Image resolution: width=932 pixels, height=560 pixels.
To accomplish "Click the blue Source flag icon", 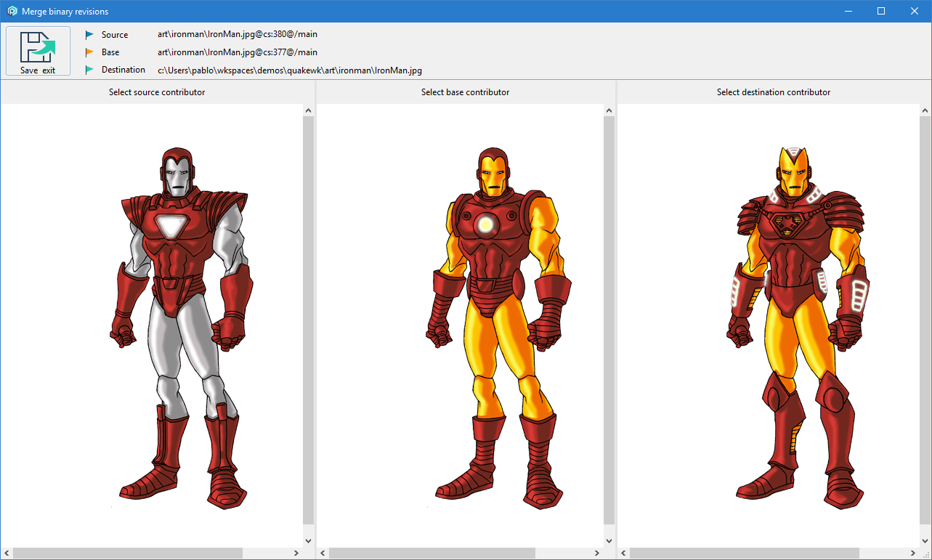I will (x=89, y=34).
